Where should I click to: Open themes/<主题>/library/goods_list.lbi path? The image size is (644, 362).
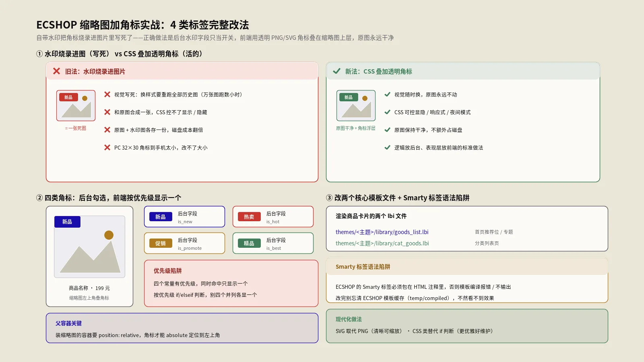click(x=382, y=232)
